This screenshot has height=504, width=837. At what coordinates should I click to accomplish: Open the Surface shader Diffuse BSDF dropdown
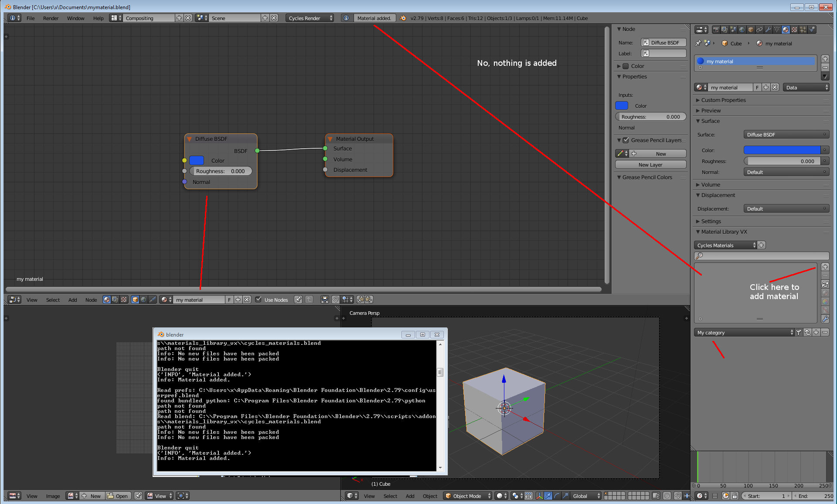pyautogui.click(x=786, y=135)
